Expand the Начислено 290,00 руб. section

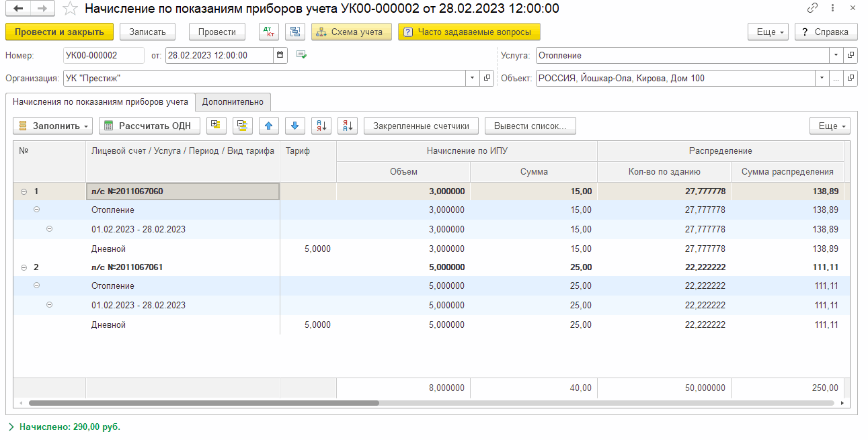click(11, 427)
